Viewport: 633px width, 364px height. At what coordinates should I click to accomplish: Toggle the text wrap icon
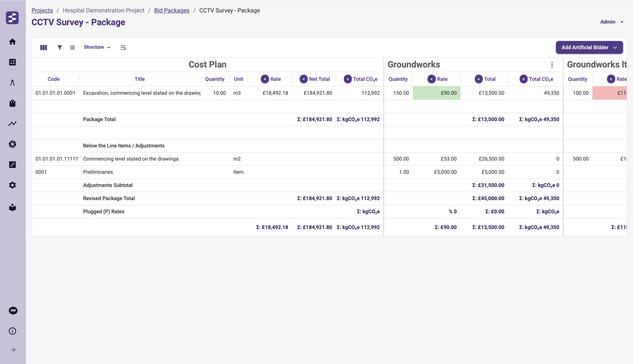tap(123, 48)
